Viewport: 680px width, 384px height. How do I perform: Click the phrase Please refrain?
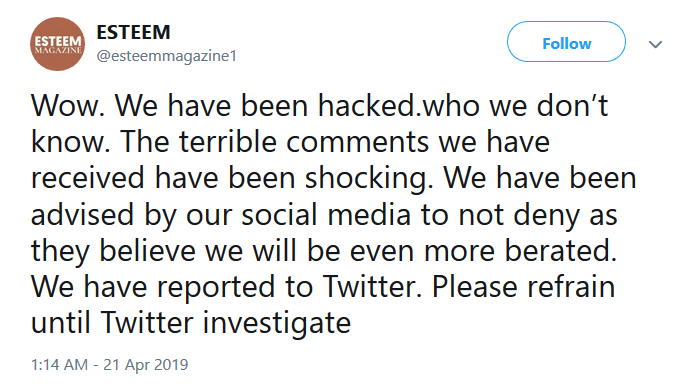pos(523,287)
